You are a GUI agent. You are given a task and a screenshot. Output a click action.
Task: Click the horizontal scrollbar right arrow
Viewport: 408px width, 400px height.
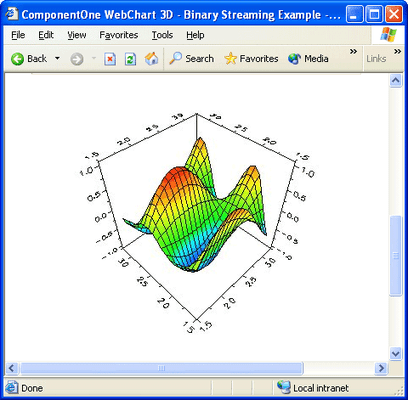(381, 368)
